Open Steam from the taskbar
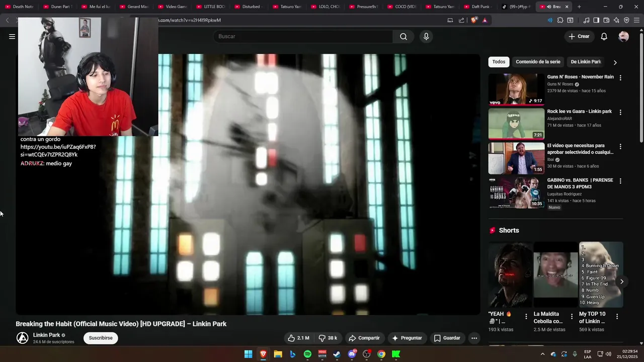The width and height of the screenshot is (644, 362). tap(337, 354)
